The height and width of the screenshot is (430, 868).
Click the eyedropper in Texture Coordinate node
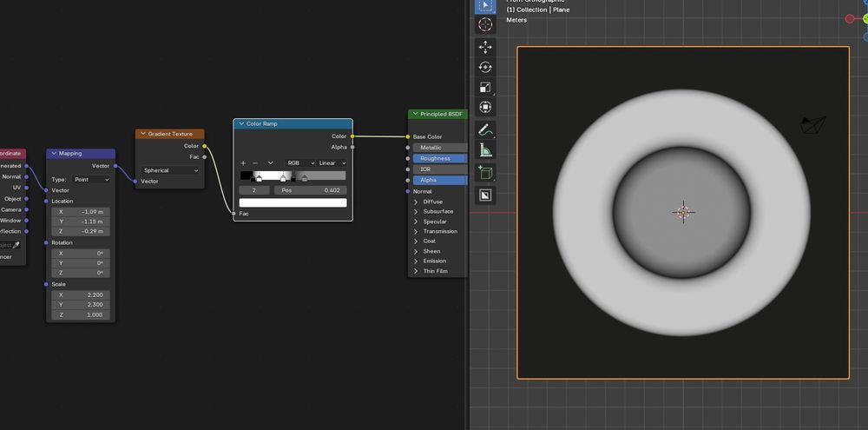16,245
